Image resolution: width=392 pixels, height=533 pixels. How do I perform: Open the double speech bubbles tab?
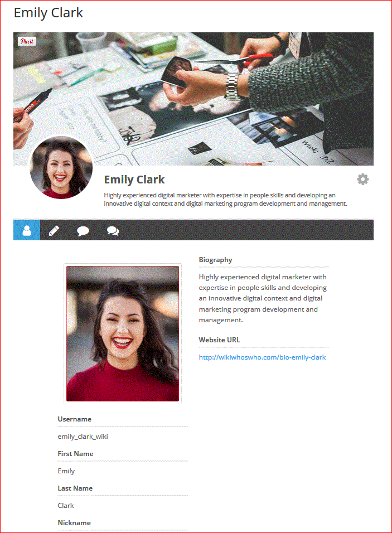pyautogui.click(x=113, y=231)
